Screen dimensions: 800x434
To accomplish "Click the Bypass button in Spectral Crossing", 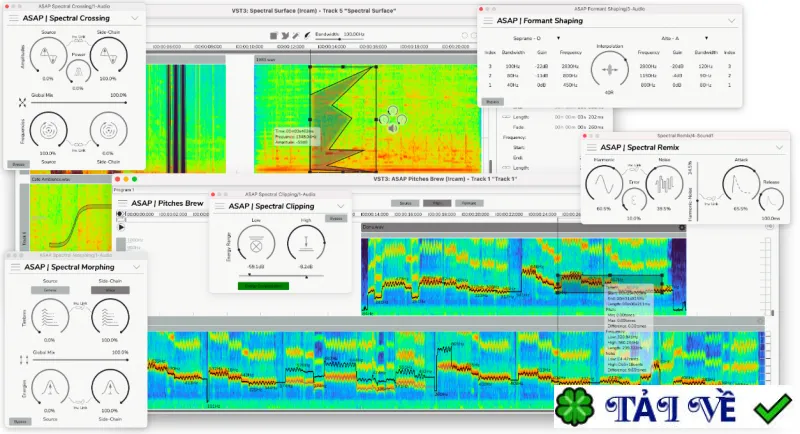I will [x=18, y=164].
